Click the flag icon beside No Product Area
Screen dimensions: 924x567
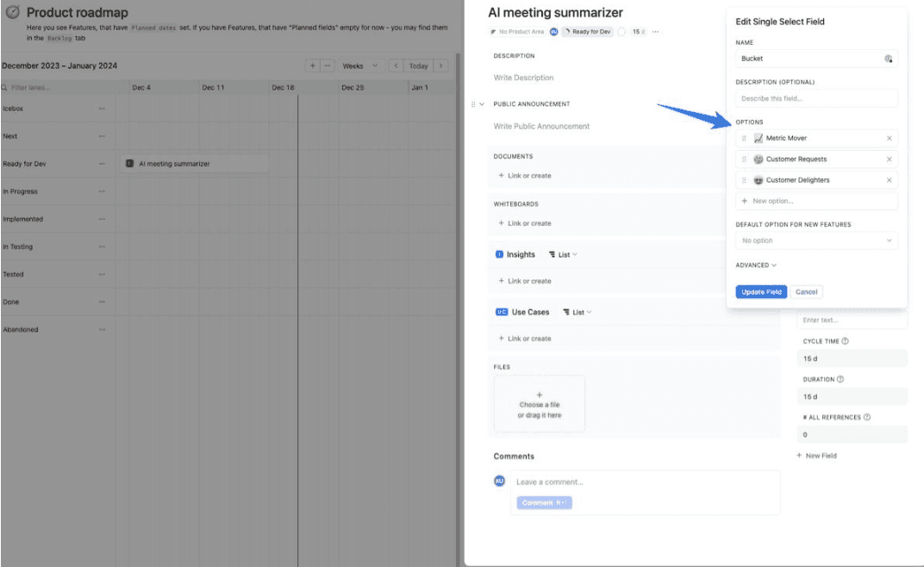tap(494, 31)
